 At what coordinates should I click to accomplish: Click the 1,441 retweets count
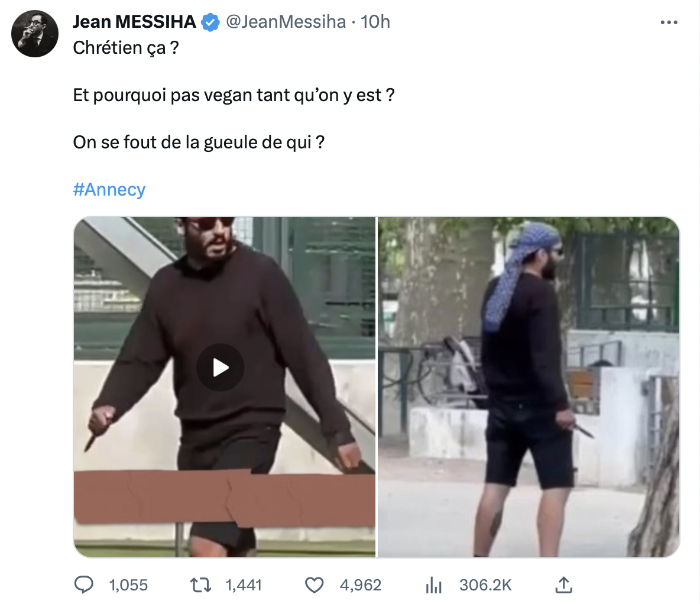pyautogui.click(x=244, y=585)
